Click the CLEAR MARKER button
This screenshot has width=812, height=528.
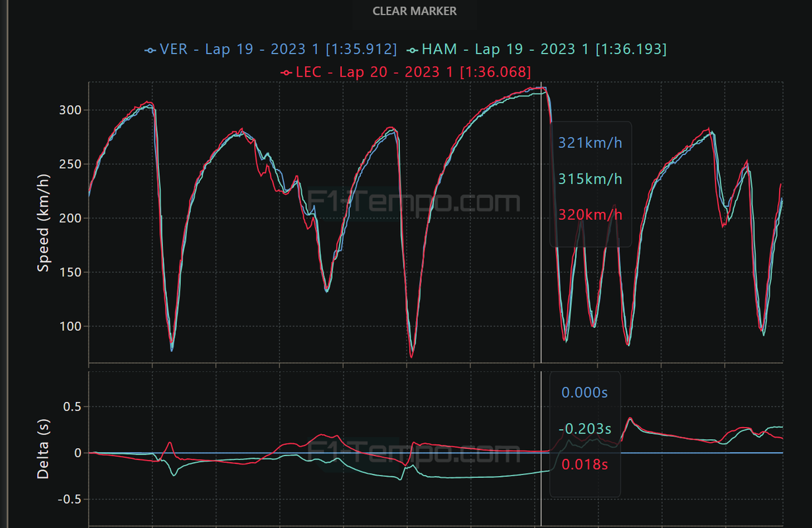(x=415, y=11)
